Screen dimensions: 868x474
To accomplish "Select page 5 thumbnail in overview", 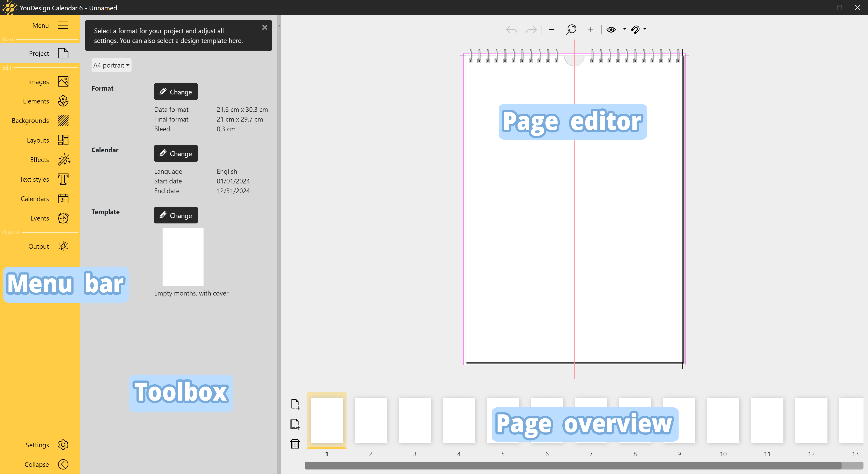I will click(x=502, y=420).
